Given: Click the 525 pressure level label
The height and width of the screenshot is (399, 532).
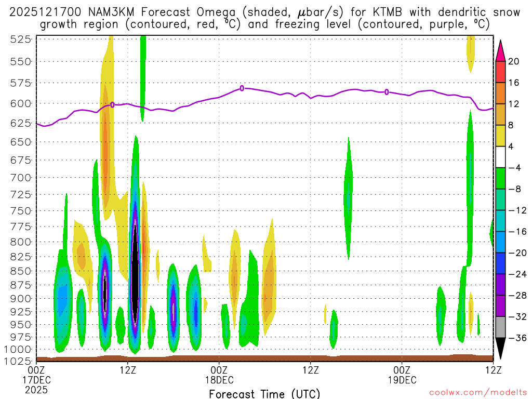Looking at the screenshot, I should pyautogui.click(x=20, y=39).
